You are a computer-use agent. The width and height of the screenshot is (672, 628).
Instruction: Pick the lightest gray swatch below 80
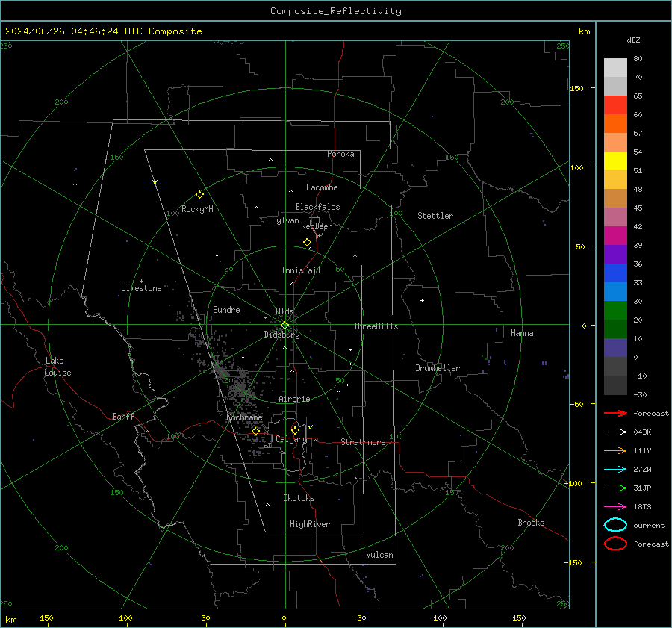point(615,68)
